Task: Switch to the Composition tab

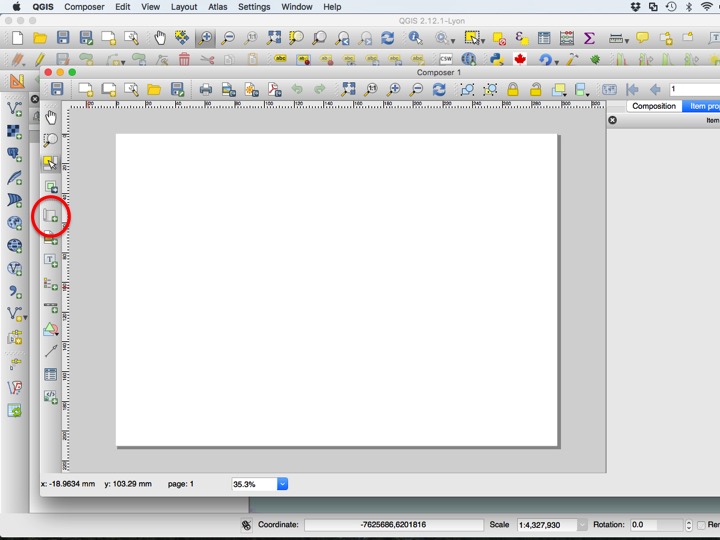Action: tap(654, 106)
